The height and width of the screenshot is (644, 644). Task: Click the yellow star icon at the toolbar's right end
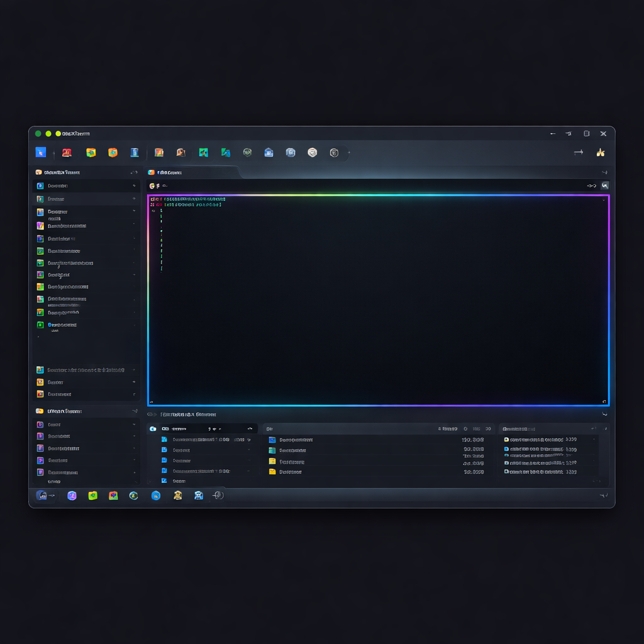click(601, 152)
